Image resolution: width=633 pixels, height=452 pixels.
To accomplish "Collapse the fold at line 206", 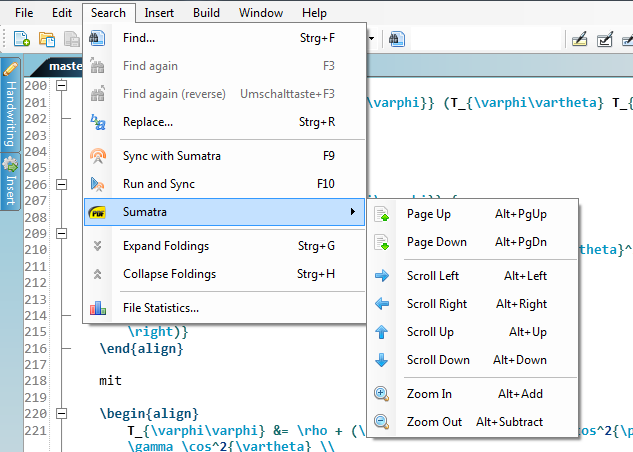I will [x=61, y=184].
